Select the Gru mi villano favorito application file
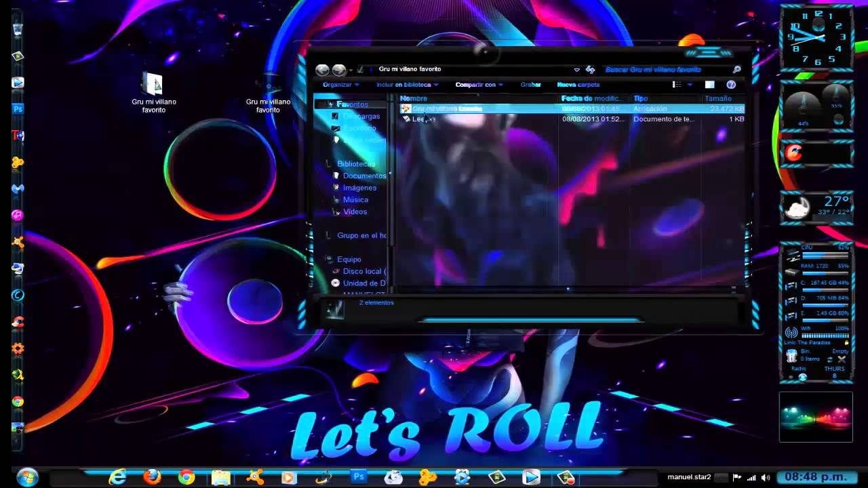 tap(573, 108)
